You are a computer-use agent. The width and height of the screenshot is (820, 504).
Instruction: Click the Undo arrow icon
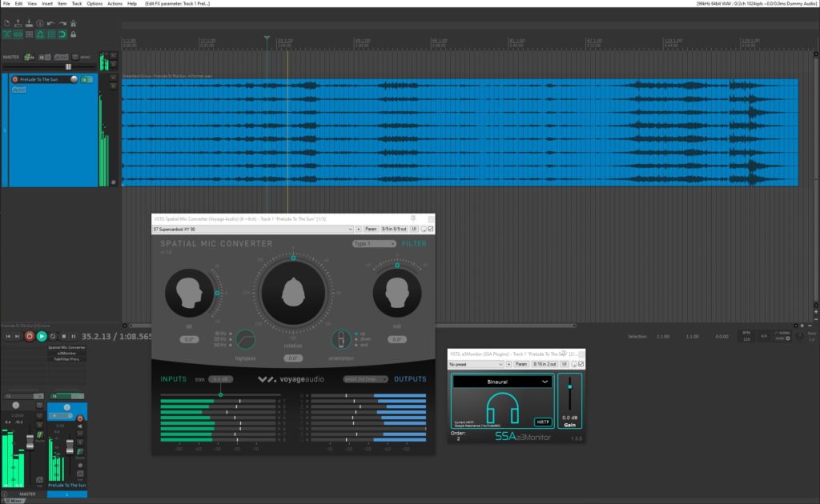point(50,23)
